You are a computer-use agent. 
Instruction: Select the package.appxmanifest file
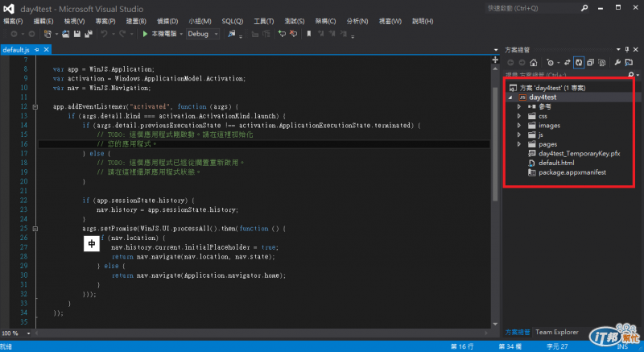(572, 172)
